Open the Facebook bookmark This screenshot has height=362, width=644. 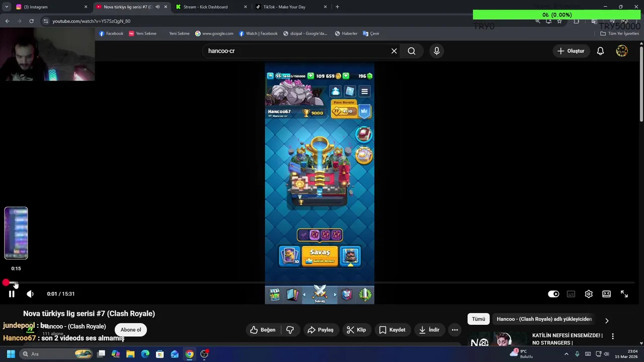click(x=111, y=34)
